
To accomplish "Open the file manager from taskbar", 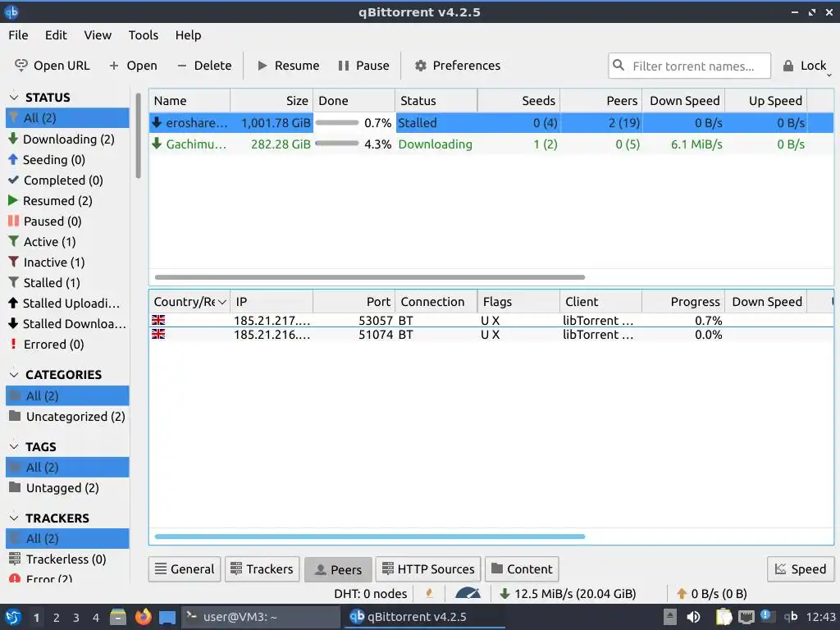I will (x=118, y=617).
